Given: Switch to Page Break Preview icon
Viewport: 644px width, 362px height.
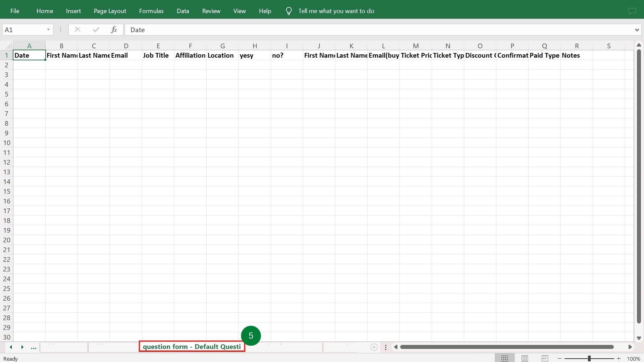Looking at the screenshot, I should click(545, 358).
